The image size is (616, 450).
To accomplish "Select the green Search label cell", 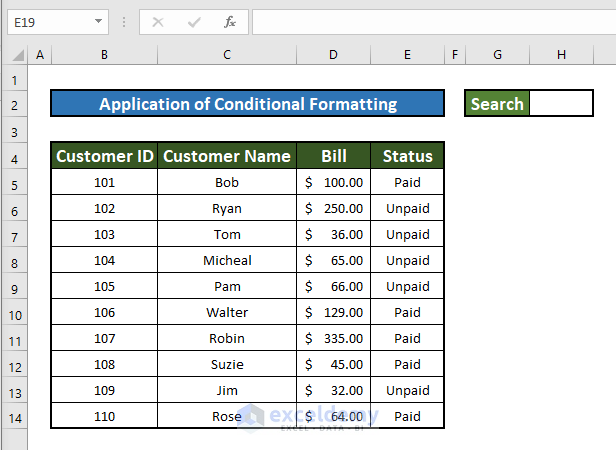I will tap(497, 103).
